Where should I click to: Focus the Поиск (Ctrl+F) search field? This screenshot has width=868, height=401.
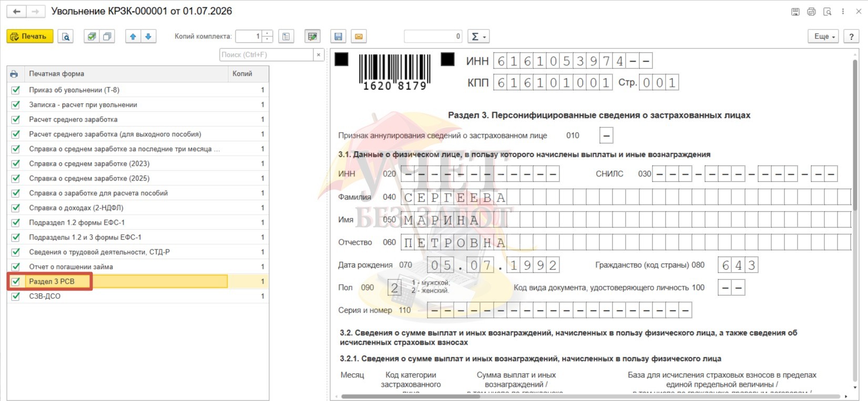267,55
